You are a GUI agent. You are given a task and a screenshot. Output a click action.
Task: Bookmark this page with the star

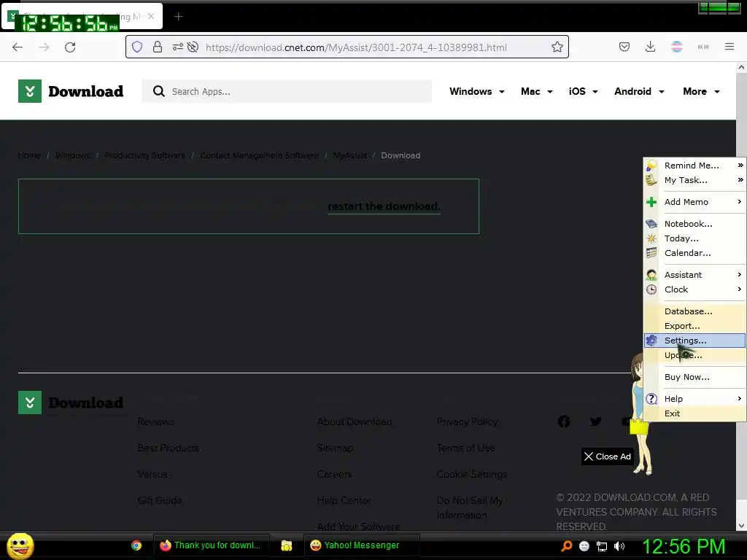557,47
